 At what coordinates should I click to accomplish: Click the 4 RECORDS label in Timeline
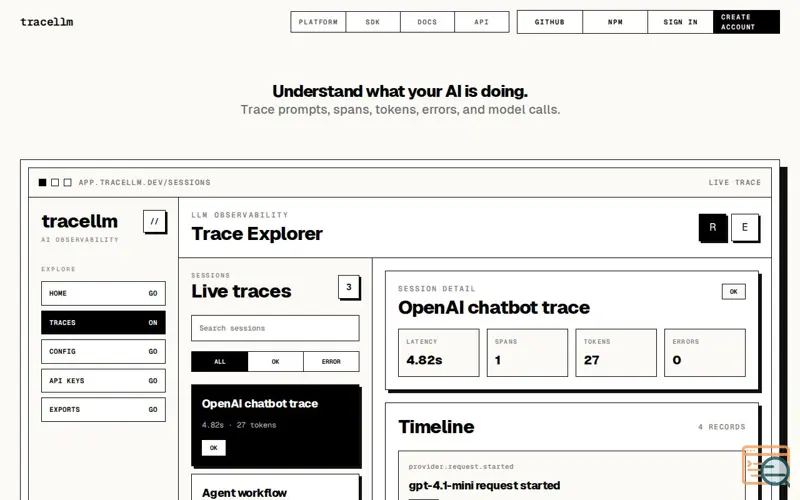point(722,427)
